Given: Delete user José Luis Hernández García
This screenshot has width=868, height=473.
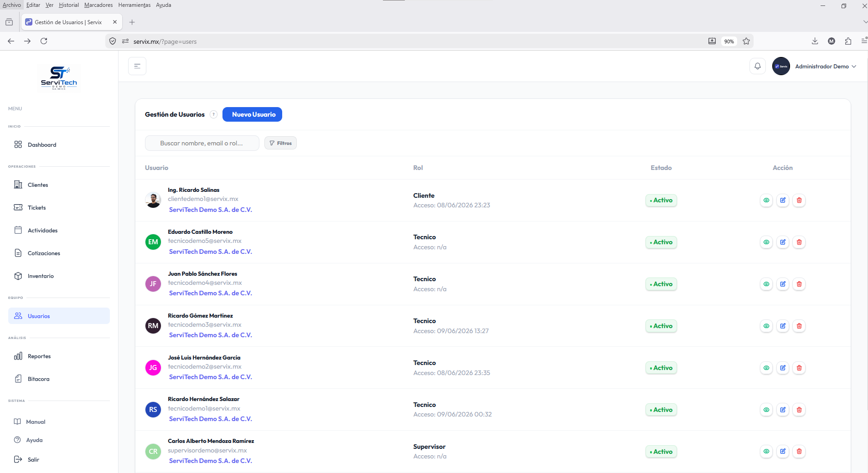Looking at the screenshot, I should (x=799, y=368).
